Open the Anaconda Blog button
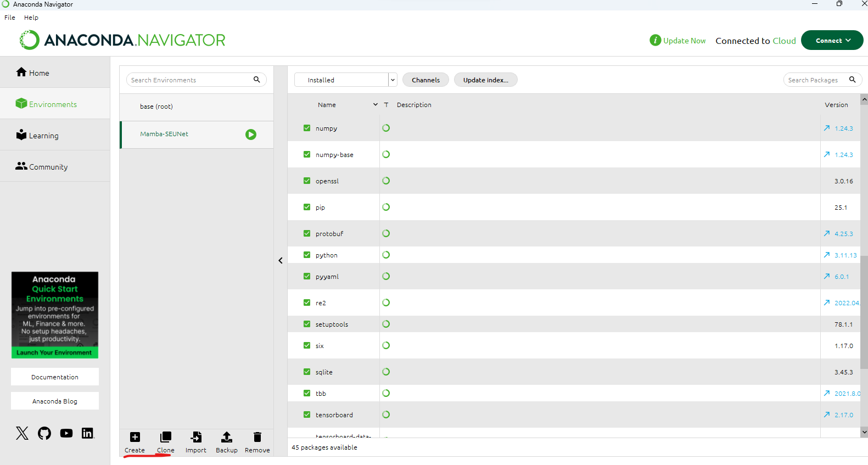Image resolution: width=868 pixels, height=465 pixels. click(x=55, y=401)
